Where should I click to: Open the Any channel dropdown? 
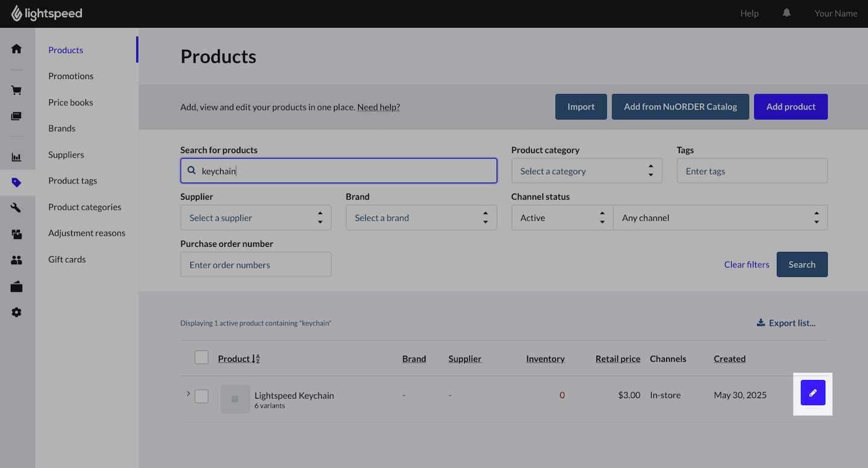click(720, 218)
